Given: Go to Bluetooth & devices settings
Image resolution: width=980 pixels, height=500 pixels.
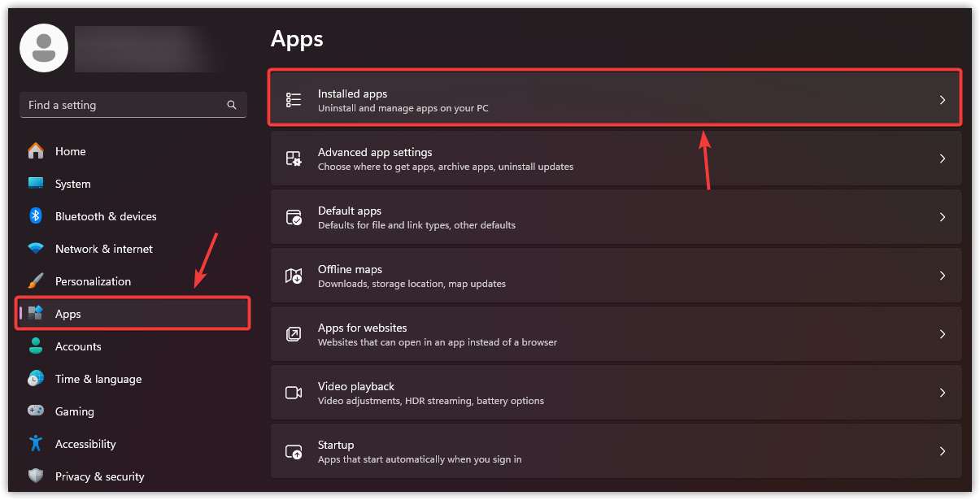Looking at the screenshot, I should [105, 216].
